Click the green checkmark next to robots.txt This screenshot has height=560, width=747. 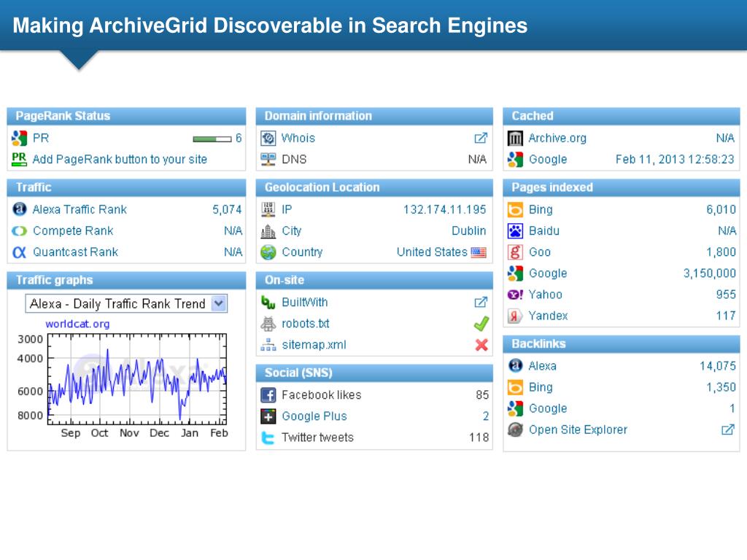481,324
